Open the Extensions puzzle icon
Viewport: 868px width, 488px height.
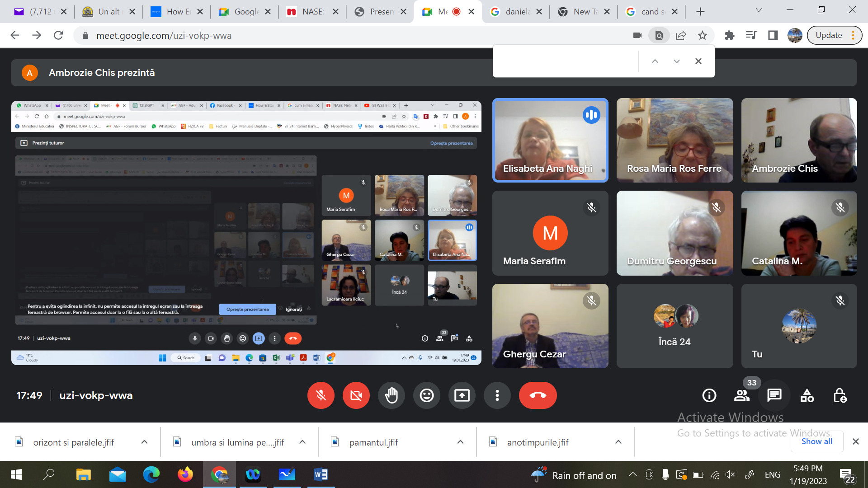pos(729,35)
